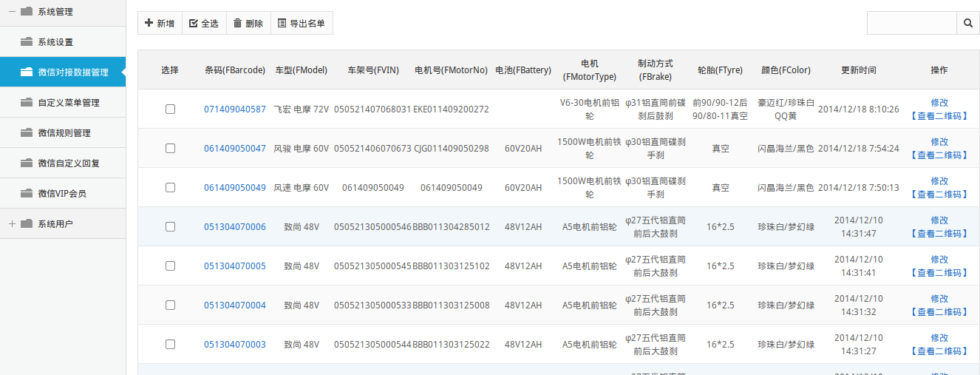The height and width of the screenshot is (375, 980).
Task: Click 查看二维码 for row 051304070004
Action: [939, 312]
